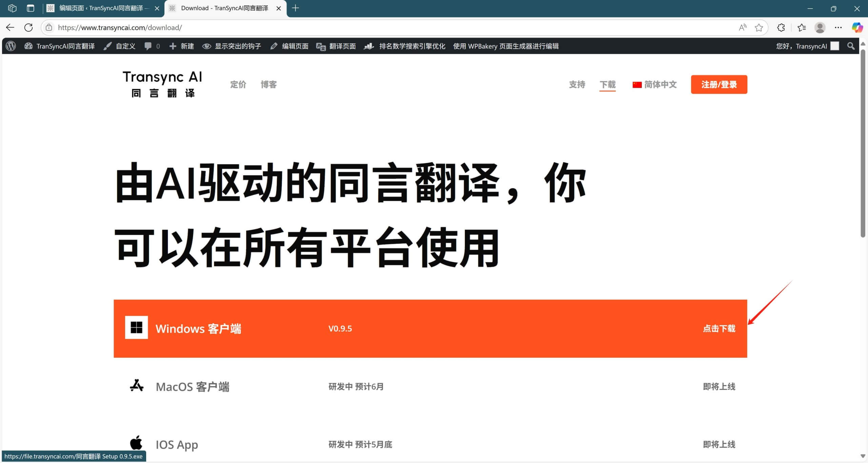This screenshot has height=463, width=868.
Task: Click 点击下载 for Windows client
Action: (x=719, y=329)
